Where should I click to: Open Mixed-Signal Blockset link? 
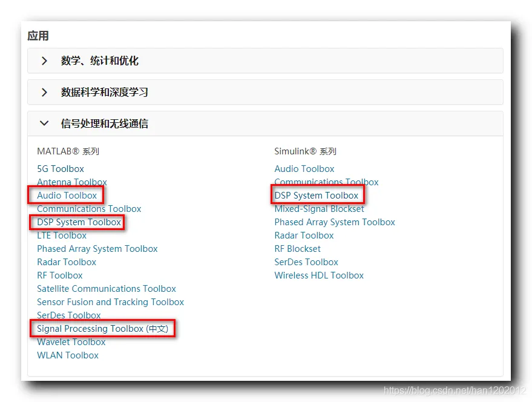coord(320,209)
